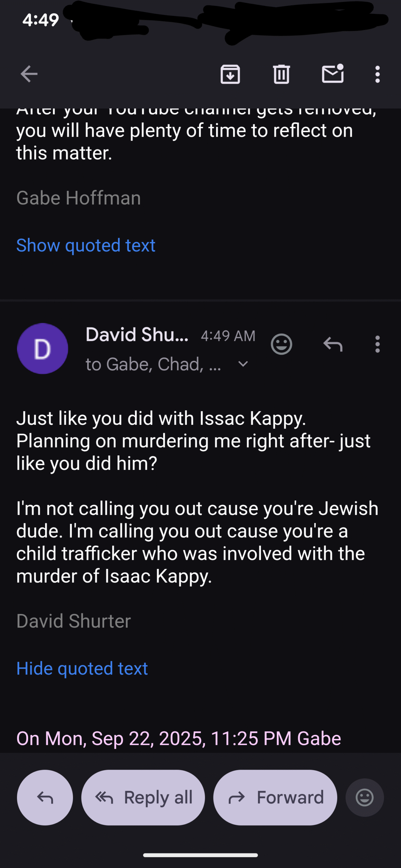Add emoji reaction to David's message

281,344
